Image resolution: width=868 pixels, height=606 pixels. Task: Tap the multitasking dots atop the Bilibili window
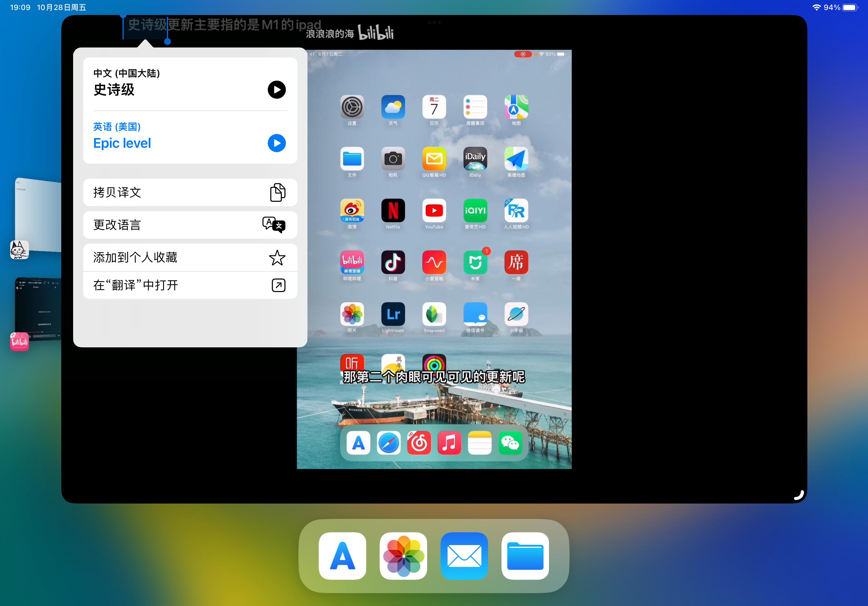pyautogui.click(x=434, y=22)
